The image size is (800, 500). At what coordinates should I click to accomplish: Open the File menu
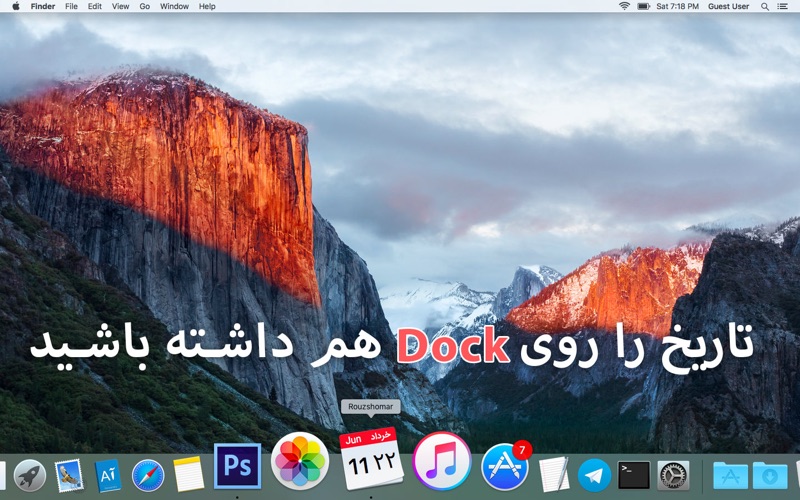[71, 6]
